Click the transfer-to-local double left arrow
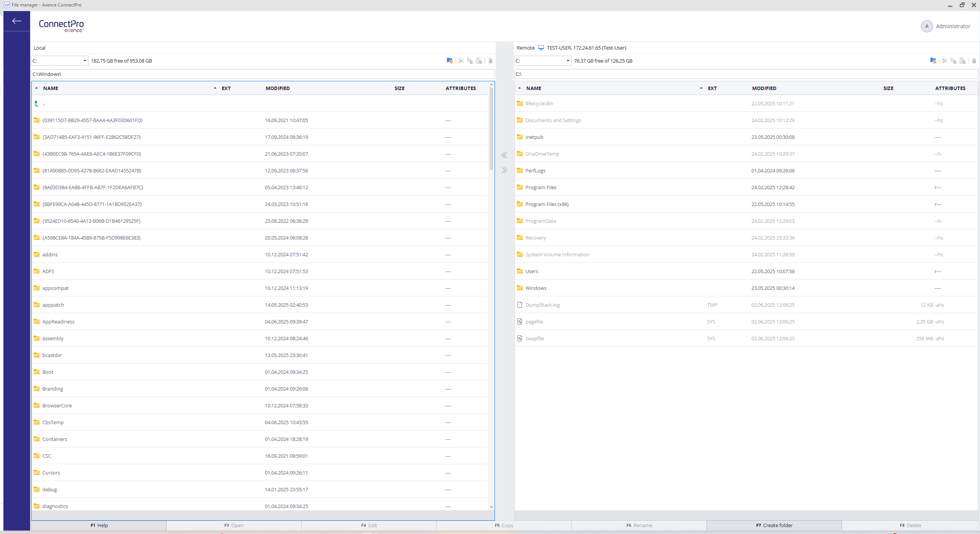 click(505, 155)
